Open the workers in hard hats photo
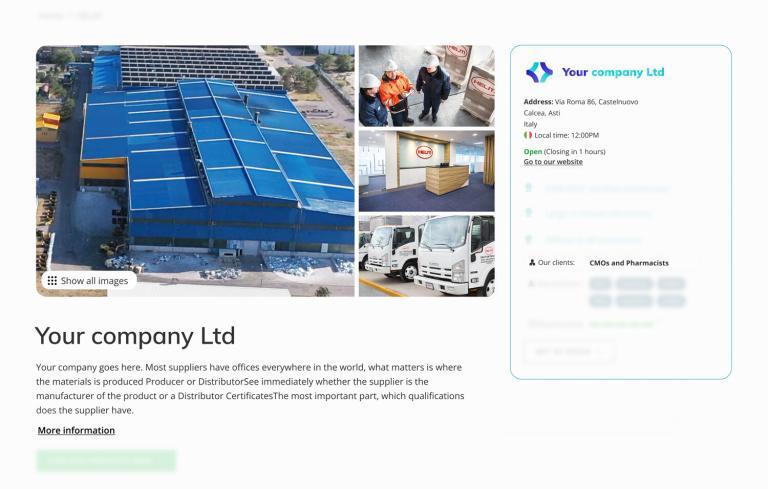The width and height of the screenshot is (768, 489). (427, 86)
